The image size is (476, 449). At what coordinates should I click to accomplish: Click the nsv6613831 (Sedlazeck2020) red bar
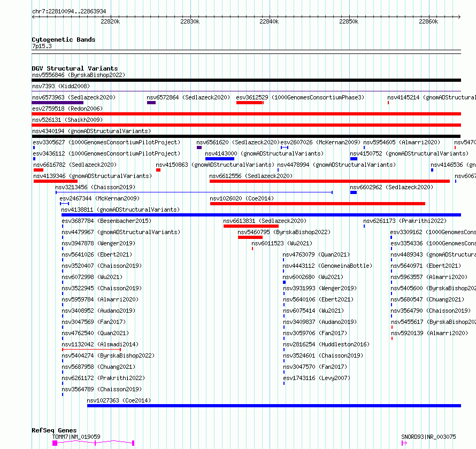pos(251,226)
